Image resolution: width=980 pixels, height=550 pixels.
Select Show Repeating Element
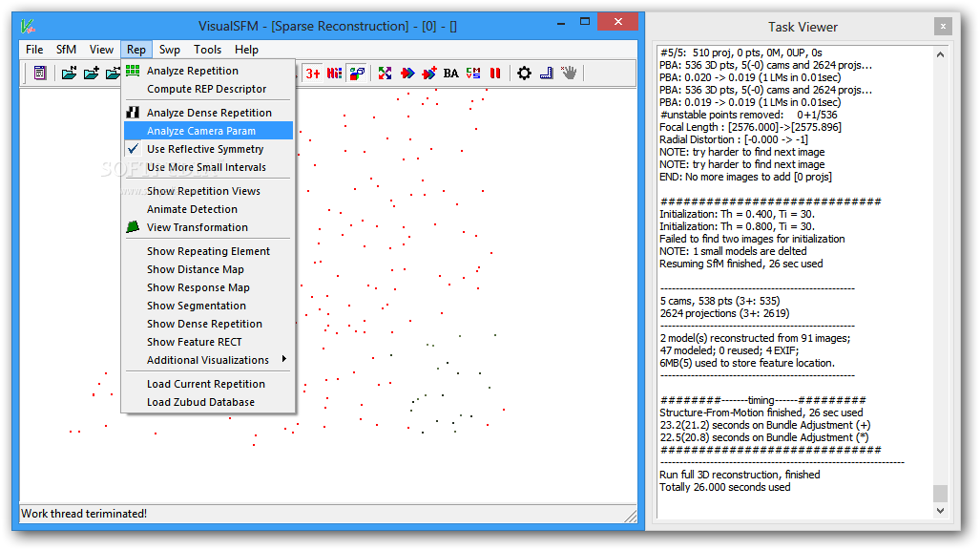pyautogui.click(x=208, y=251)
